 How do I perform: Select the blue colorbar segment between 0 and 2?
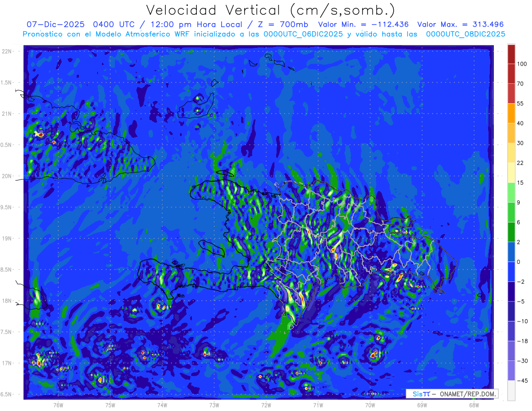click(x=511, y=252)
